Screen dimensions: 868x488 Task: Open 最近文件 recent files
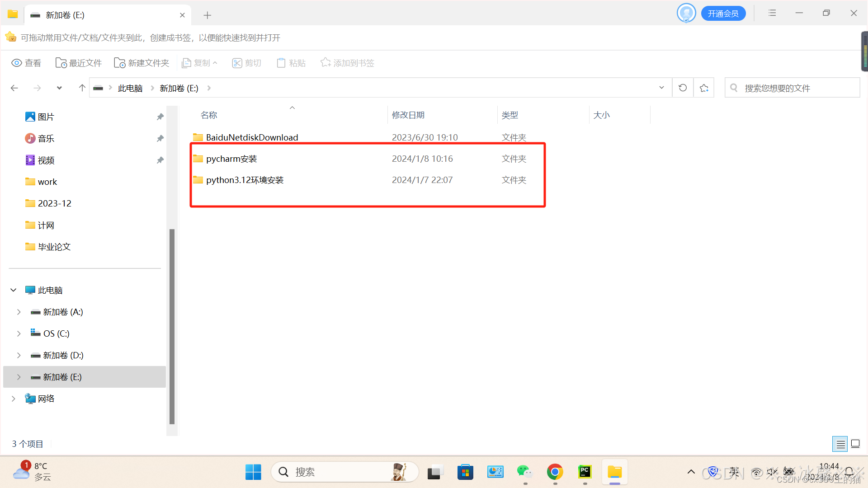[x=79, y=63]
